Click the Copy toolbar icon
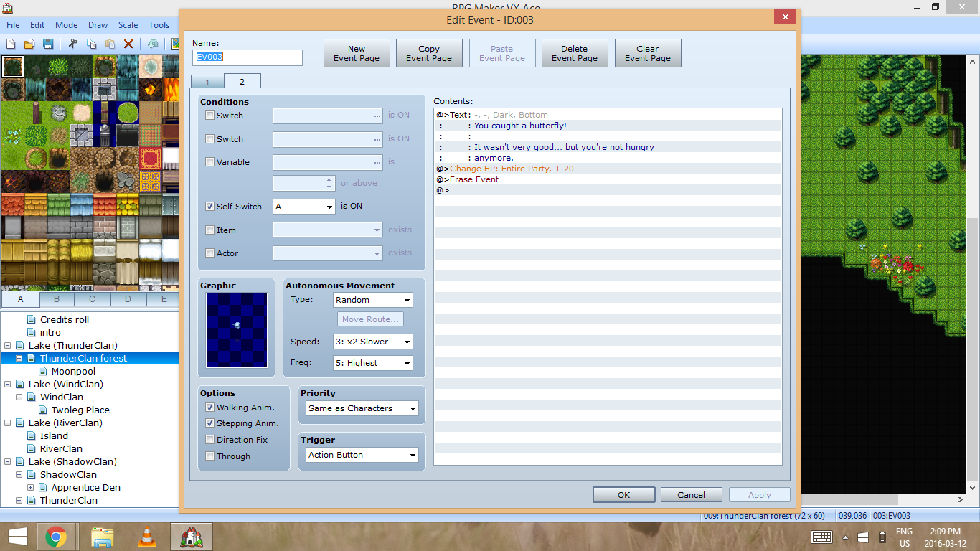980x551 pixels. pyautogui.click(x=91, y=44)
